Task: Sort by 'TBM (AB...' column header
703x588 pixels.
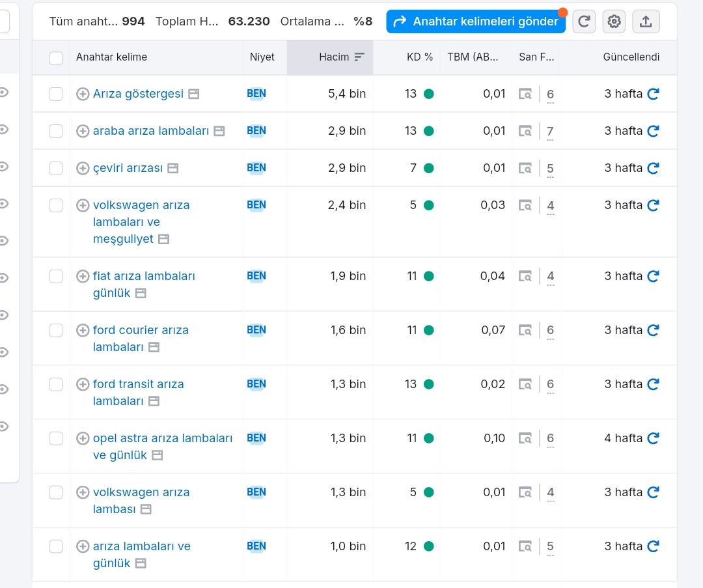Action: pyautogui.click(x=473, y=57)
